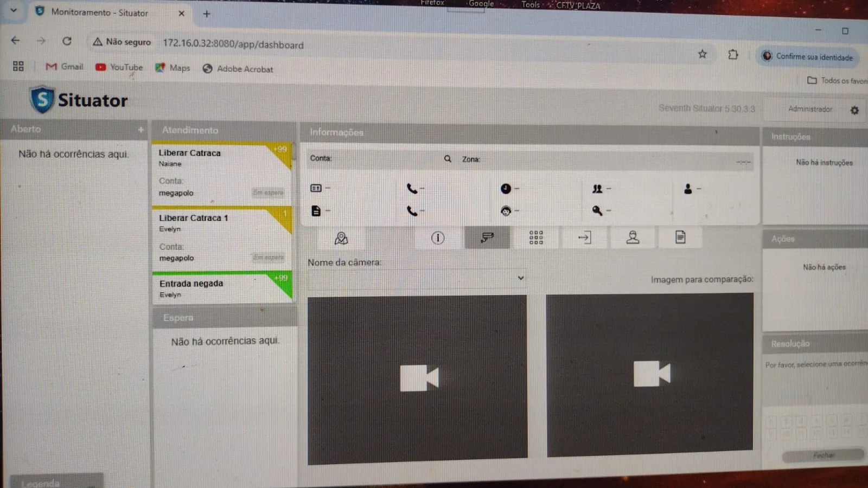868x488 pixels.
Task: Click the Administrador user label
Action: coord(809,109)
